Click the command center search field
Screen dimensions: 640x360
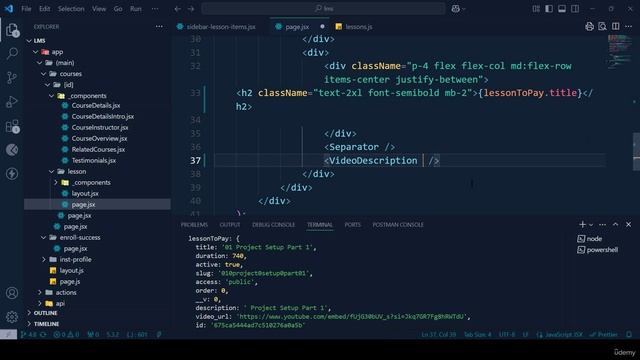click(323, 9)
